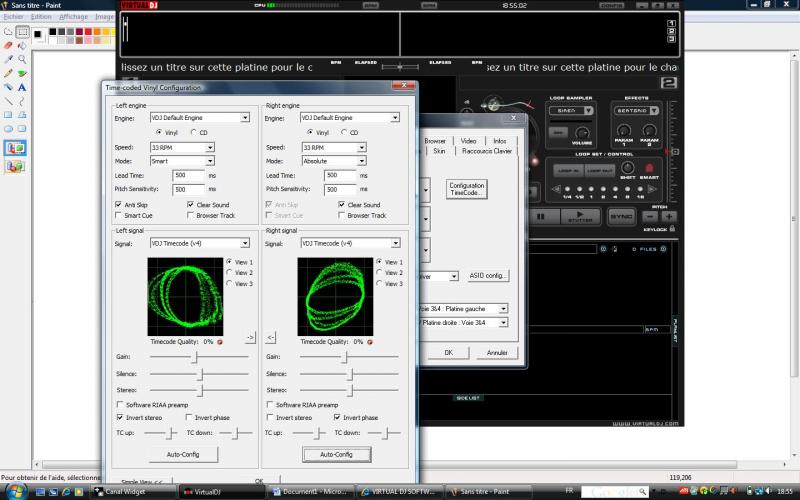Select the CD radio button in Right engine
This screenshot has height=500, width=800.
(345, 132)
